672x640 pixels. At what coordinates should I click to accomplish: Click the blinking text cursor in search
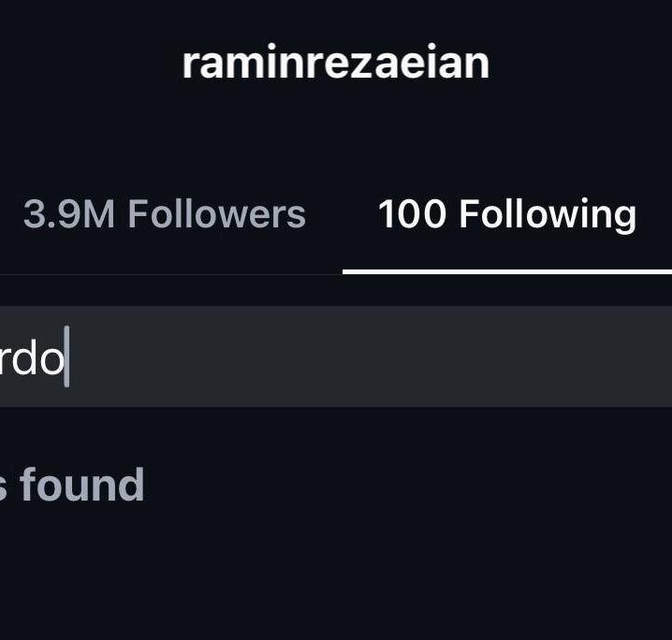[x=67, y=358]
